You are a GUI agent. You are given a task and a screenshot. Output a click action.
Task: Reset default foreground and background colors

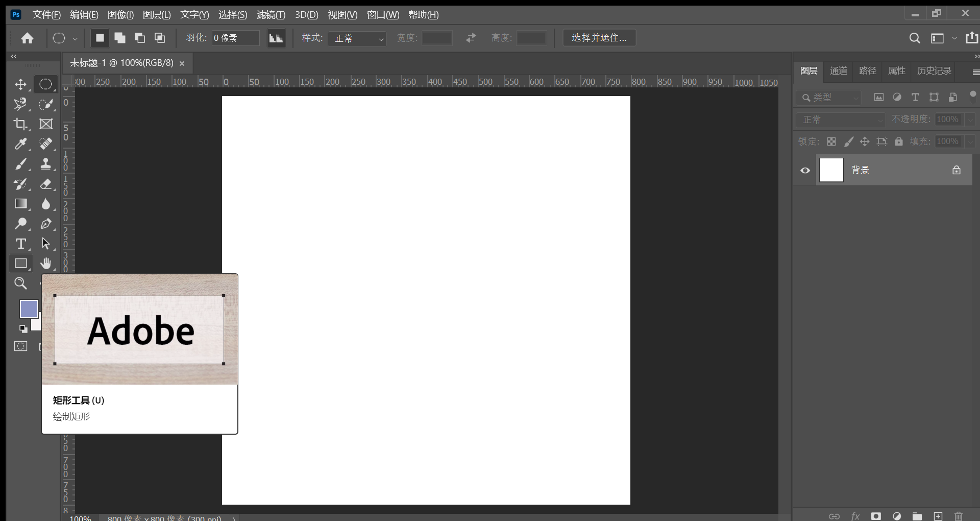[x=23, y=328]
